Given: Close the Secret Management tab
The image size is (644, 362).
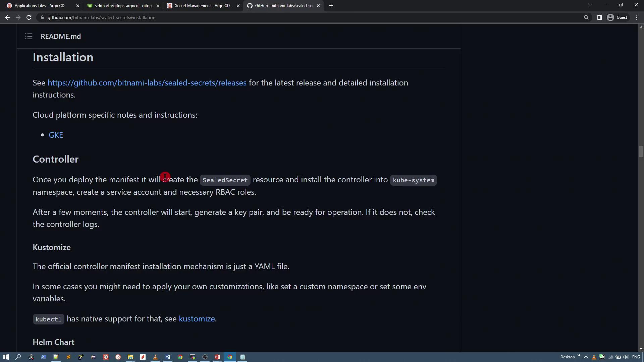Looking at the screenshot, I should pos(238,6).
